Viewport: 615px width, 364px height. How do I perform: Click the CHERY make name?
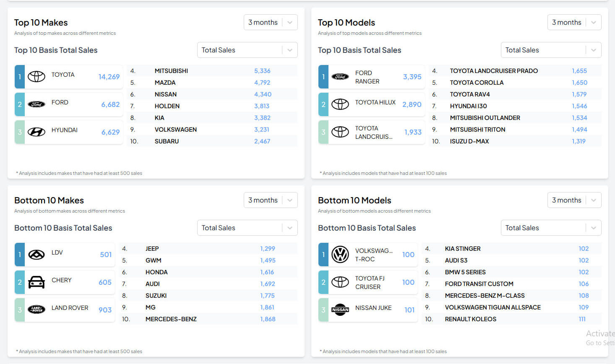click(62, 280)
